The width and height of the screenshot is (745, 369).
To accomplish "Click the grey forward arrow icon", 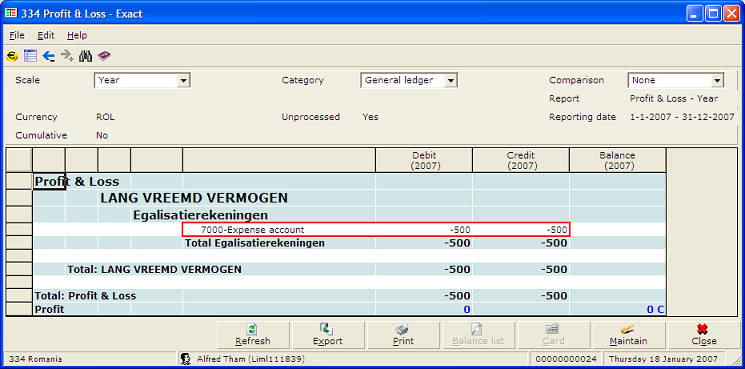I will pos(67,57).
